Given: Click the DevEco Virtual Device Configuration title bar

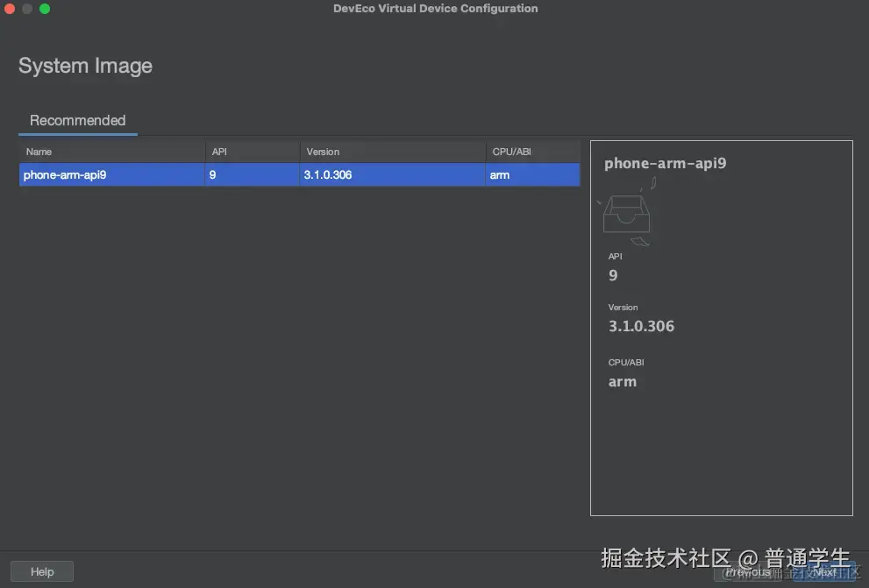Looking at the screenshot, I should [x=435, y=8].
